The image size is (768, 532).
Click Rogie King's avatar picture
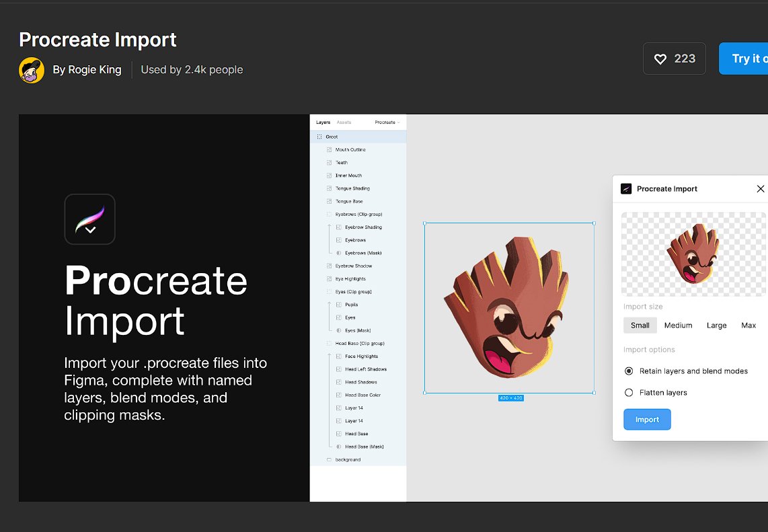pyautogui.click(x=32, y=70)
